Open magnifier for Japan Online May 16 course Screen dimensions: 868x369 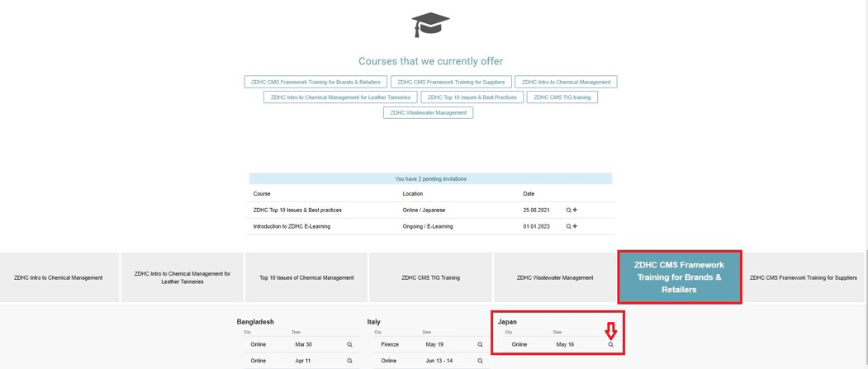click(x=610, y=344)
